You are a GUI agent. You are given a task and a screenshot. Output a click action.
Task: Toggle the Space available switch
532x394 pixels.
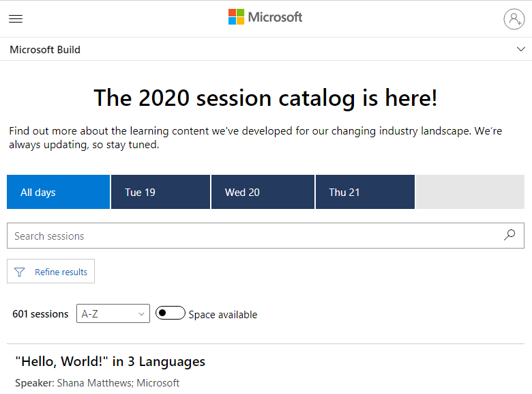click(171, 313)
